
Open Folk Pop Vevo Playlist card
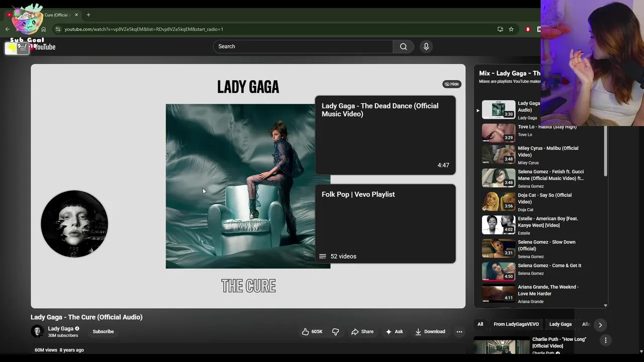point(385,224)
